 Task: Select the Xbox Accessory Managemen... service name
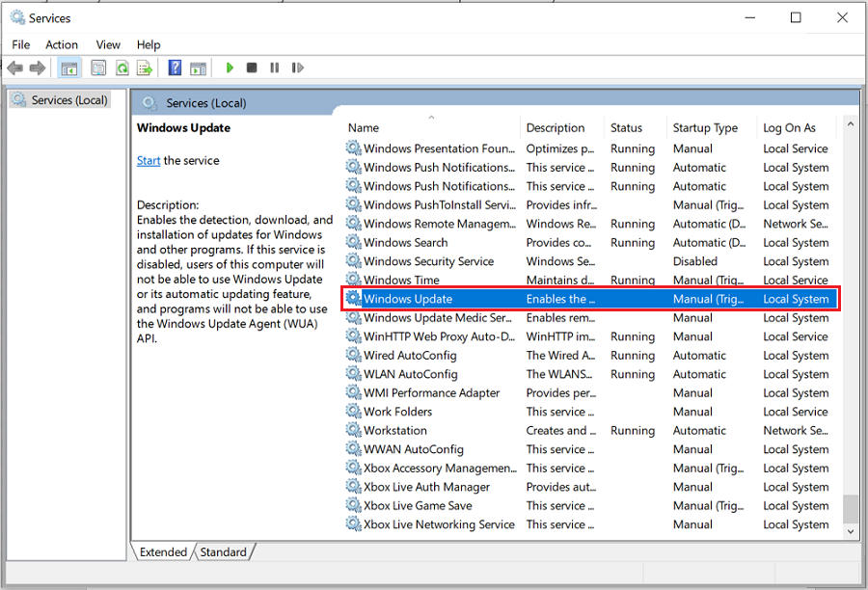pyautogui.click(x=440, y=469)
